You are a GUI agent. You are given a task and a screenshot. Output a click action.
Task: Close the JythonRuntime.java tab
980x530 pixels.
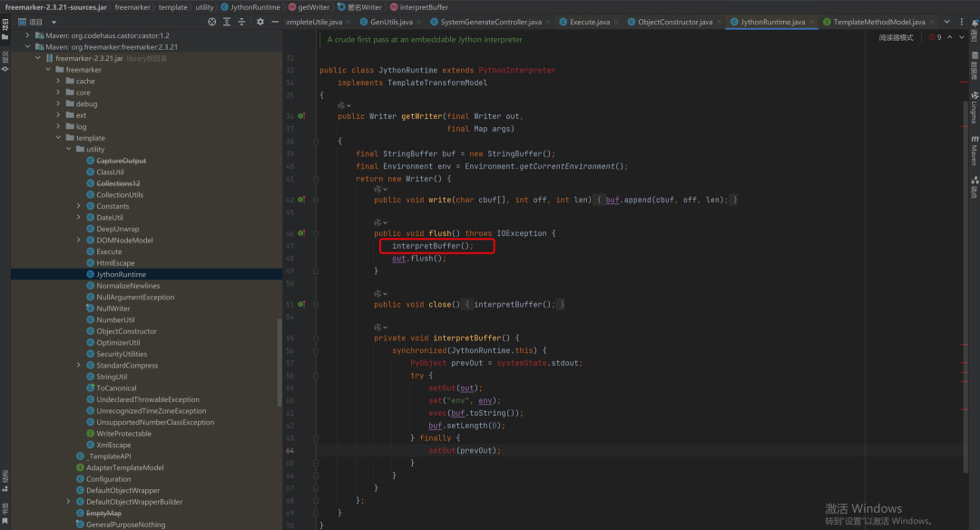[x=811, y=22]
